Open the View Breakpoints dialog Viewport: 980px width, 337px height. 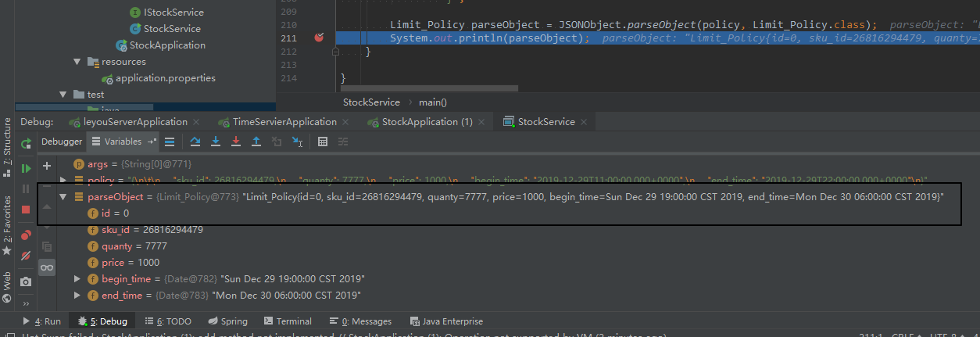tap(26, 235)
